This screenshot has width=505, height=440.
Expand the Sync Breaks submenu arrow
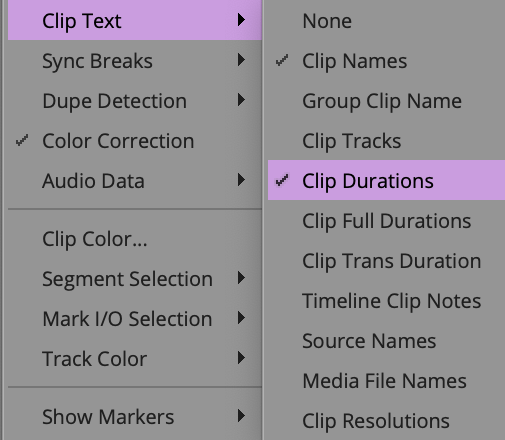coord(241,60)
